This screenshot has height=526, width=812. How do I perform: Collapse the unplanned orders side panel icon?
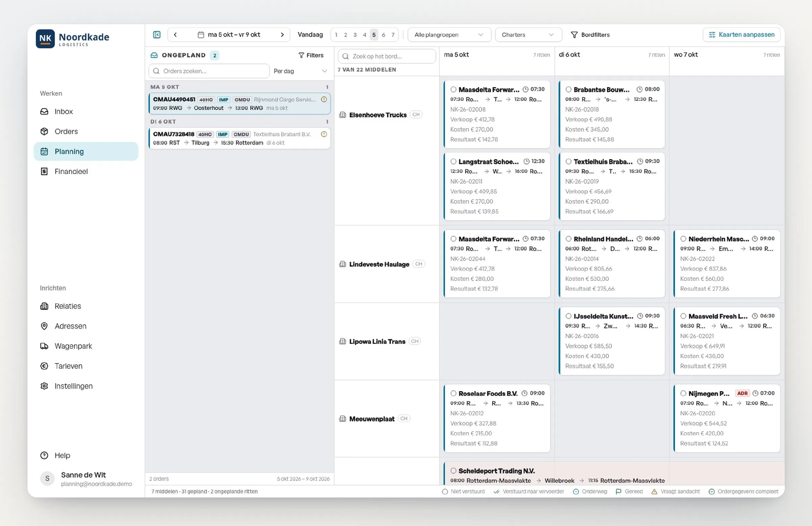tap(157, 35)
